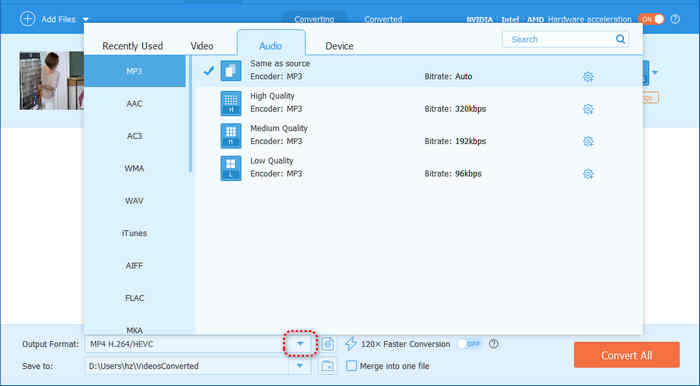Open the Device format tab

pos(339,46)
